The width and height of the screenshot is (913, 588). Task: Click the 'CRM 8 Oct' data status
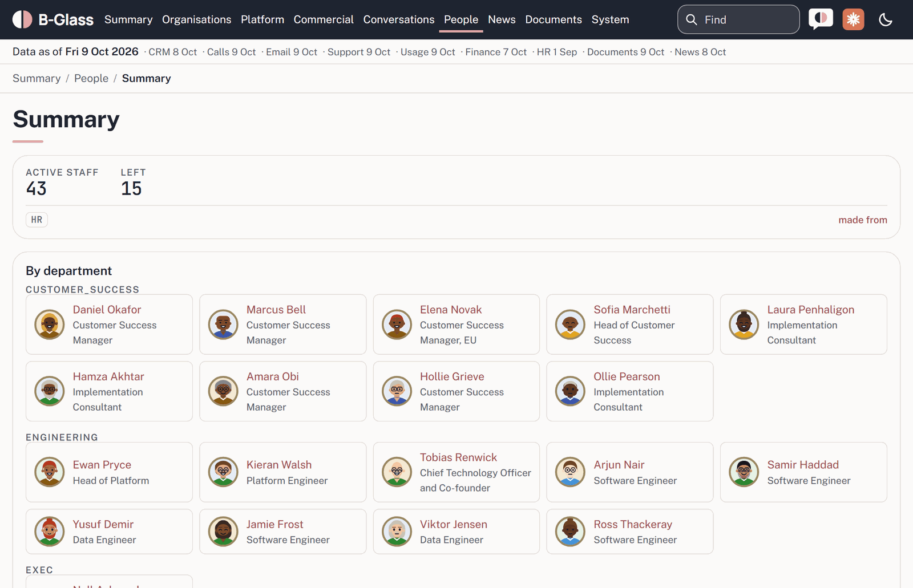pyautogui.click(x=172, y=52)
